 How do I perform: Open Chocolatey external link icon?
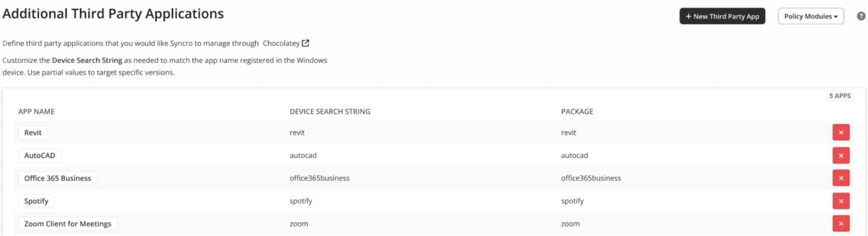tap(306, 43)
